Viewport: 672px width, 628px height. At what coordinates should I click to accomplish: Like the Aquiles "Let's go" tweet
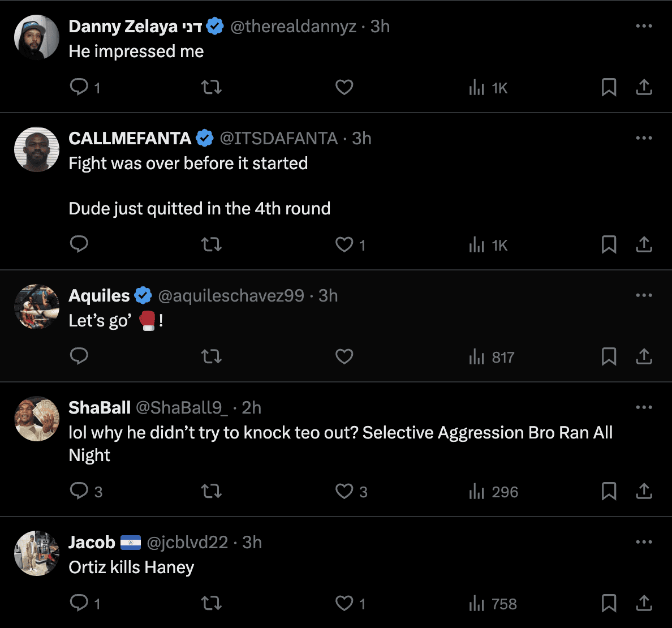pos(344,356)
